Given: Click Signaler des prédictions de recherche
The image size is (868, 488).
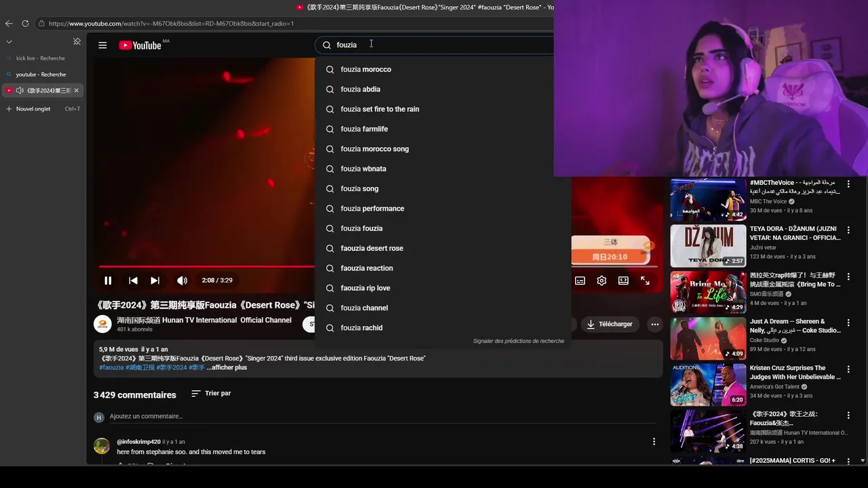Looking at the screenshot, I should 519,341.
